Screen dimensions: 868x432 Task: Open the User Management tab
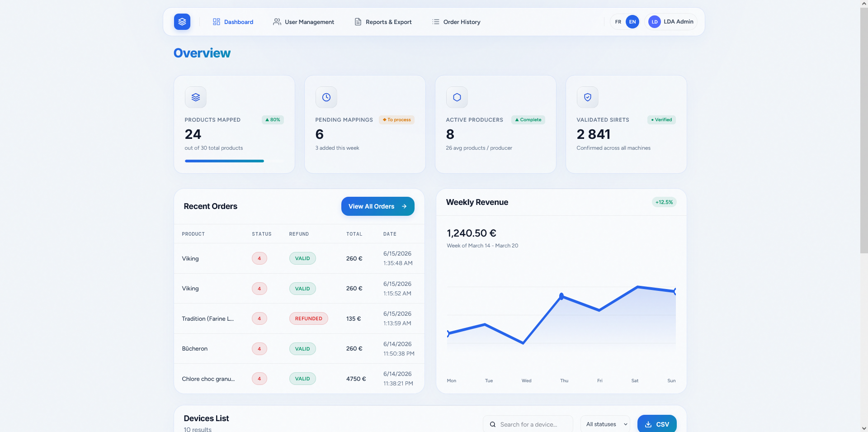coord(303,22)
